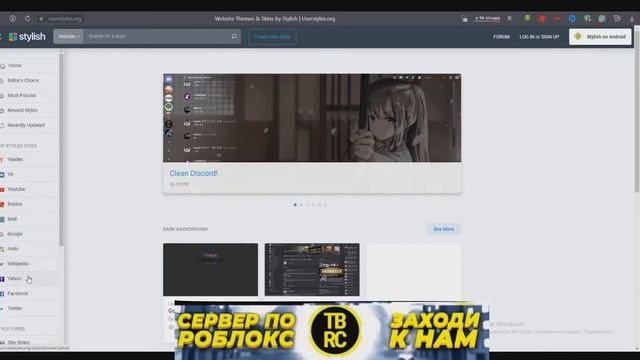Open the second dark background thumbnail

coord(312,269)
